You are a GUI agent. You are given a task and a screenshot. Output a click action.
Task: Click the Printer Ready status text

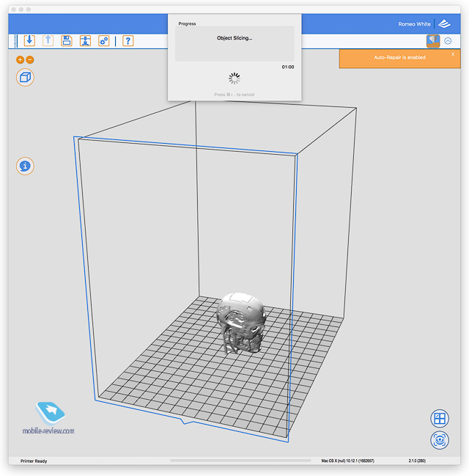click(x=34, y=461)
